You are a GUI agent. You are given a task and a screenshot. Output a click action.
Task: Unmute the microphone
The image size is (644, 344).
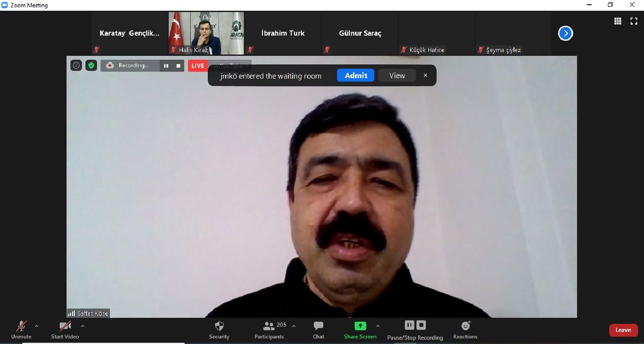[x=21, y=330]
